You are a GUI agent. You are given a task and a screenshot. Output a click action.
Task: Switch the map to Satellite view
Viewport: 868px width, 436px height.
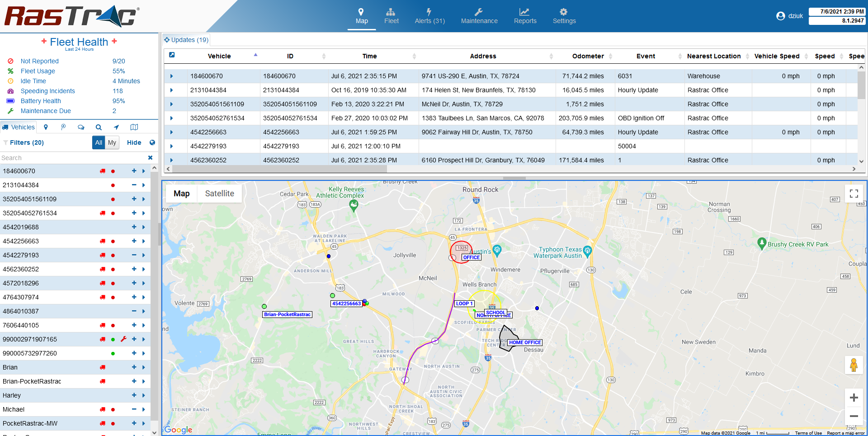coord(220,193)
